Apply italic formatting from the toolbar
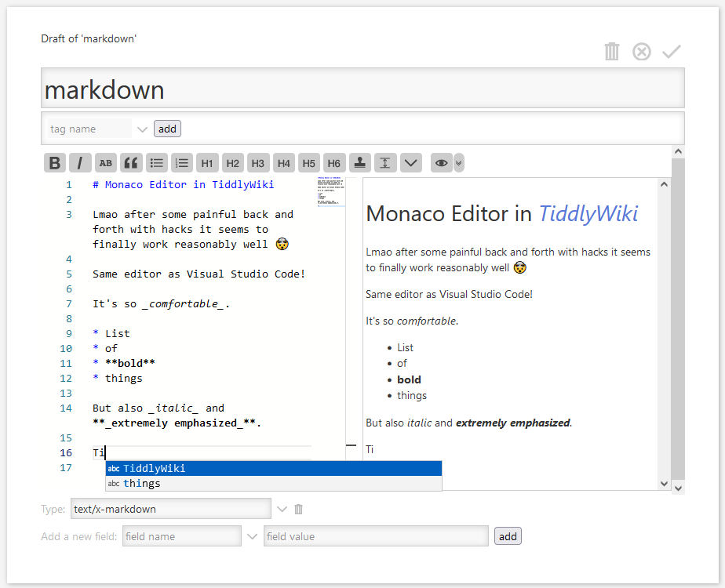 tap(80, 163)
